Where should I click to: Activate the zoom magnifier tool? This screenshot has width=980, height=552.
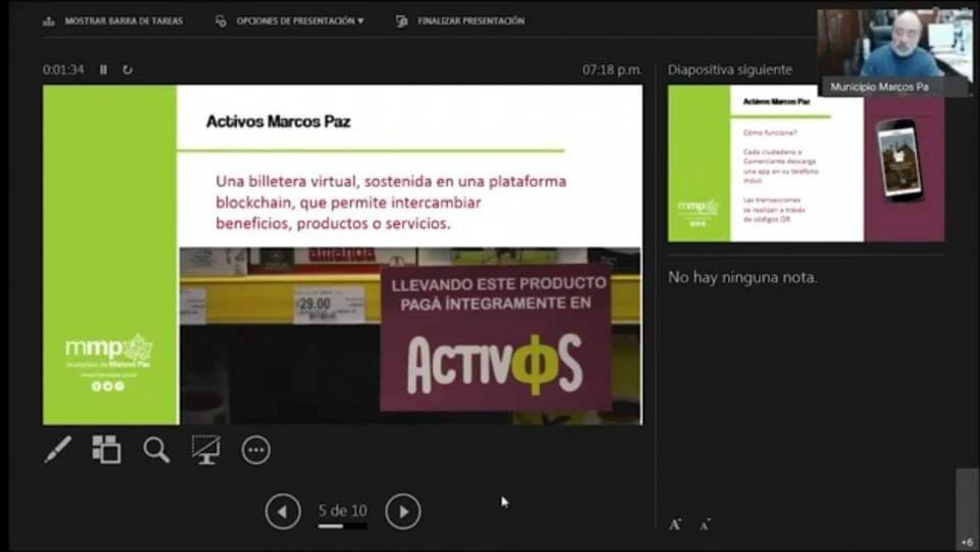click(156, 450)
